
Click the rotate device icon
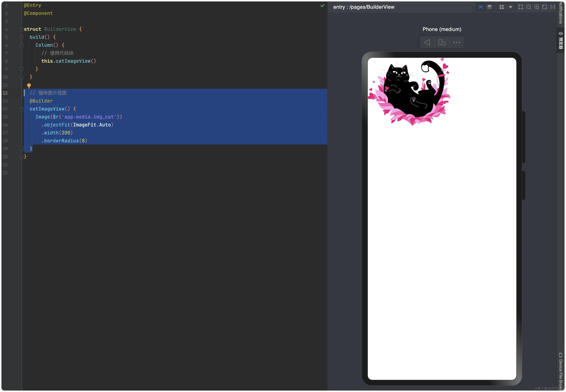click(442, 42)
